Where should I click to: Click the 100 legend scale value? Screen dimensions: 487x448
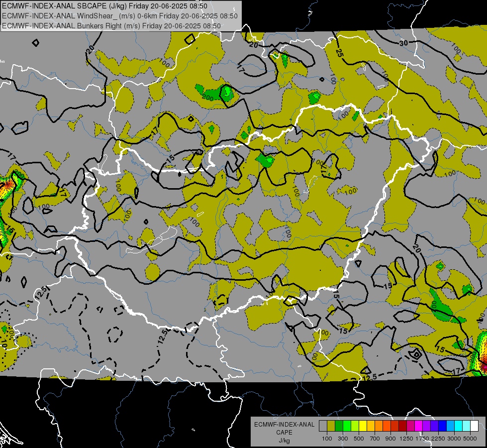click(327, 439)
